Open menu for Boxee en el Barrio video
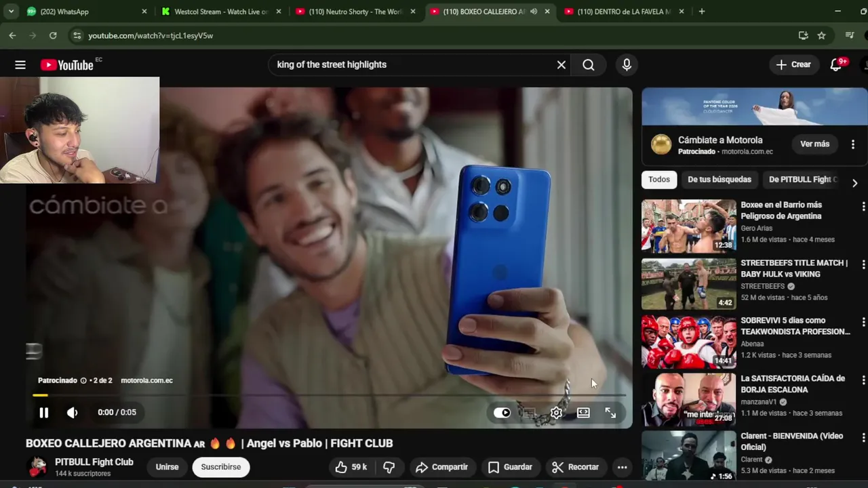The height and width of the screenshot is (488, 868). [863, 206]
